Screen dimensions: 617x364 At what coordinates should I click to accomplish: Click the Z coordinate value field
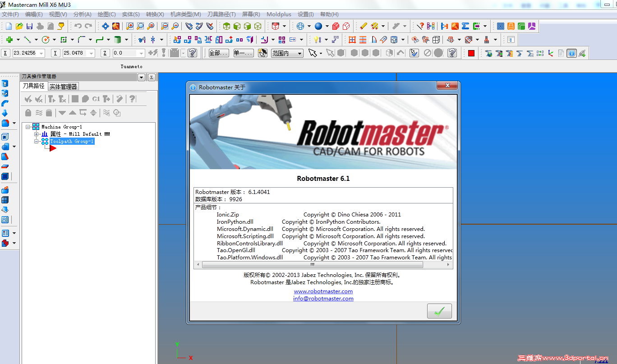pyautogui.click(x=125, y=53)
